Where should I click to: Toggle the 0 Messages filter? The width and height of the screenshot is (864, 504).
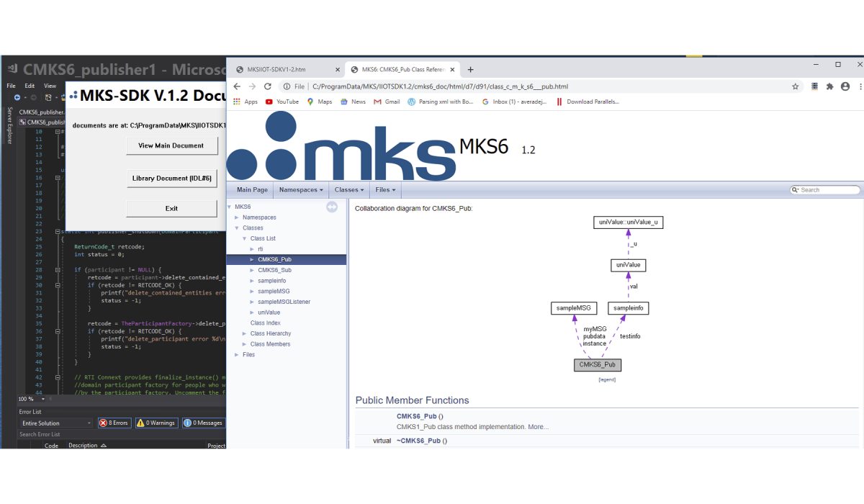click(203, 423)
